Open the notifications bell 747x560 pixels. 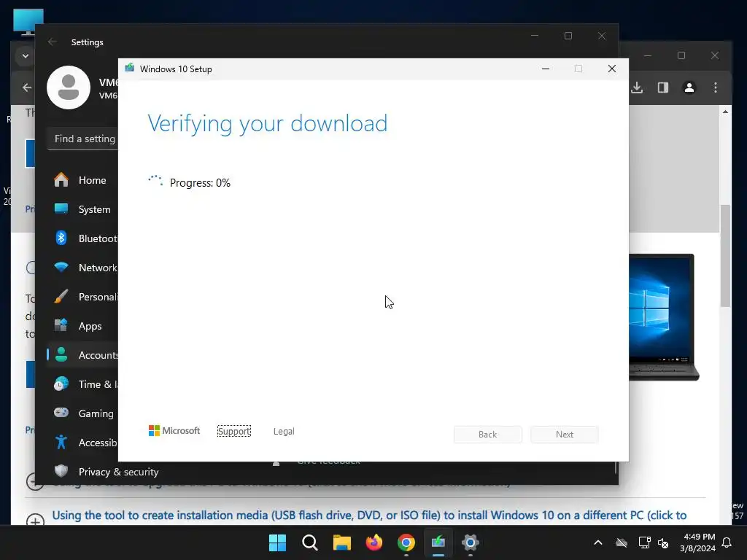click(727, 542)
